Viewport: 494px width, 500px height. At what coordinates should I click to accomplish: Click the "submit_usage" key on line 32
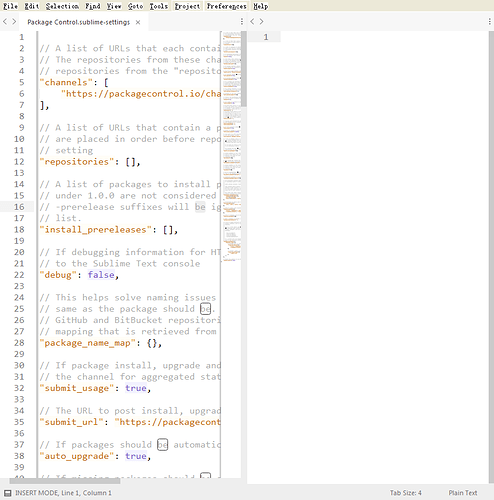[x=77, y=388]
